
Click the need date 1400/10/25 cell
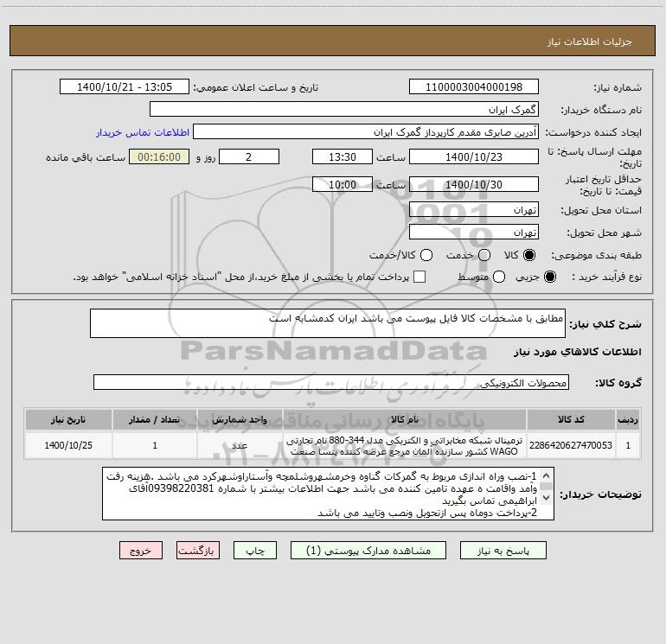tap(68, 445)
